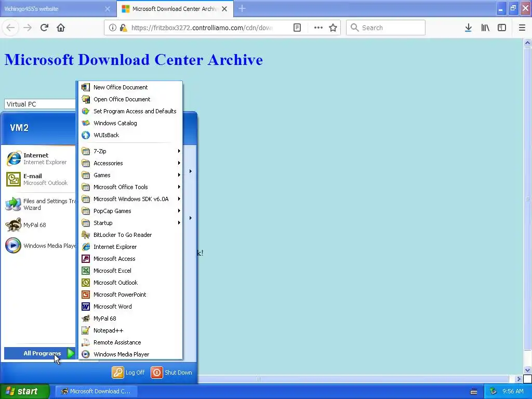Show site information icon
The image size is (532, 399).
point(112,28)
